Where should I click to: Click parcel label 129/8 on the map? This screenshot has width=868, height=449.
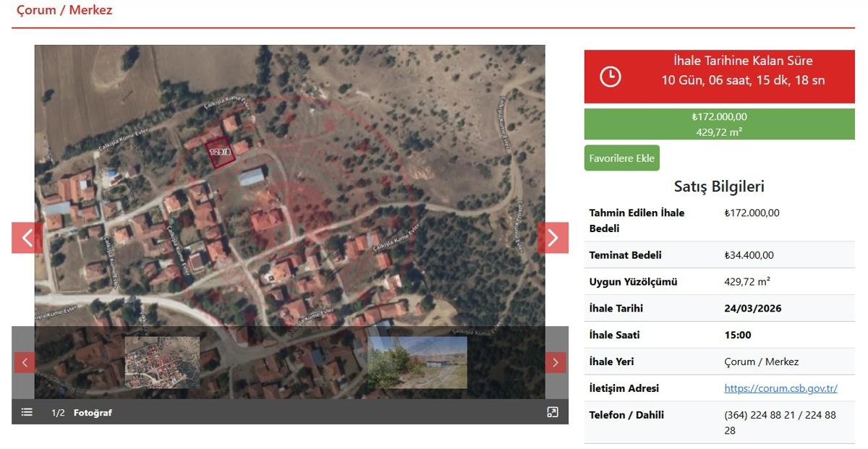coord(220,152)
